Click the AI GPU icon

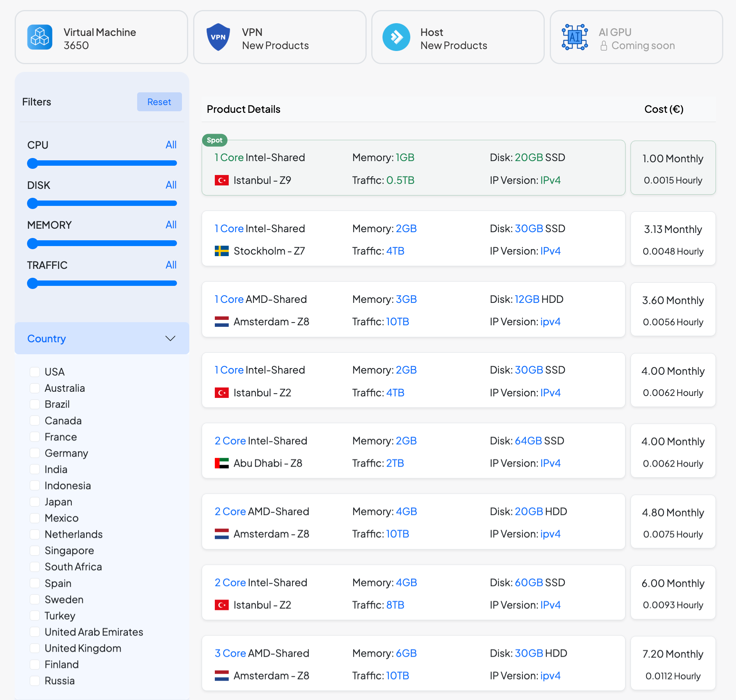click(x=575, y=37)
